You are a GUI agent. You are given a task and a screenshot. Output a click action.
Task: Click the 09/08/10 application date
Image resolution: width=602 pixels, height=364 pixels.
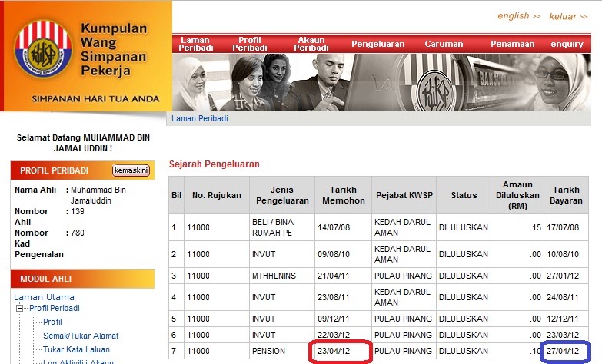point(334,254)
